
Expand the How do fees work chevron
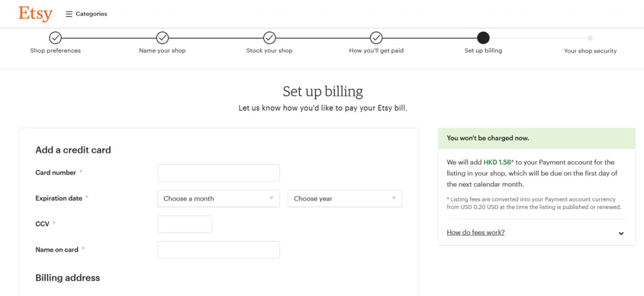(621, 233)
